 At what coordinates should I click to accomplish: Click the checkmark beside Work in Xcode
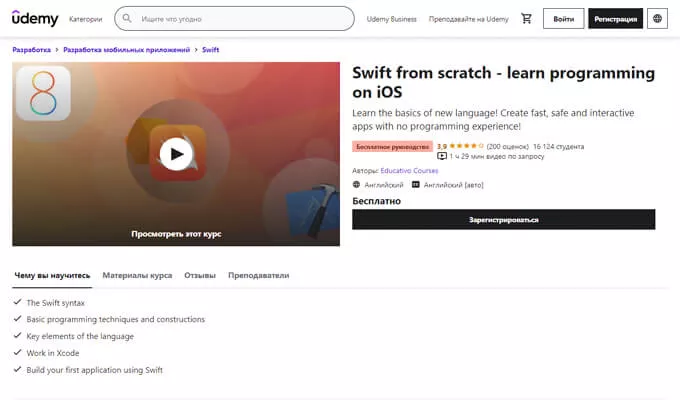17,352
